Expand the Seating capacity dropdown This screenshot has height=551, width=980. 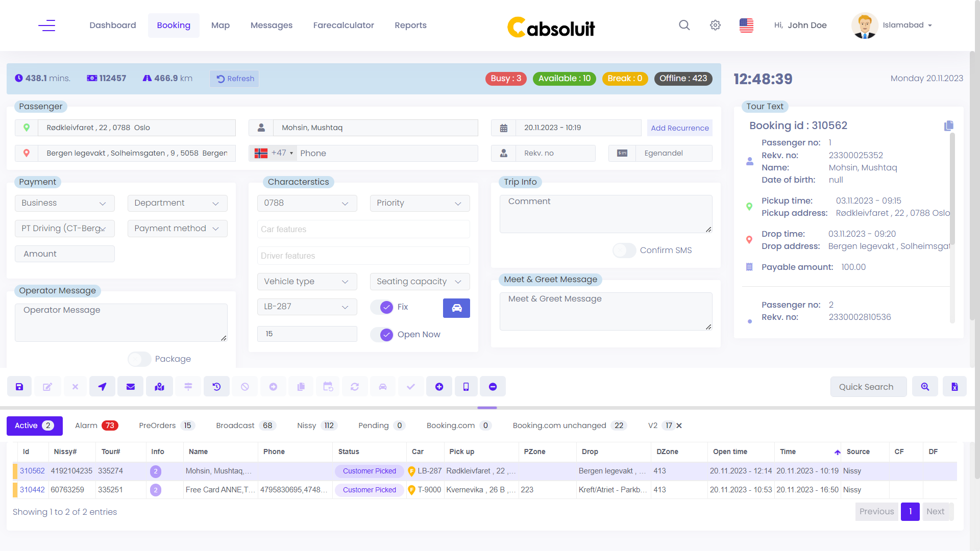[420, 281]
